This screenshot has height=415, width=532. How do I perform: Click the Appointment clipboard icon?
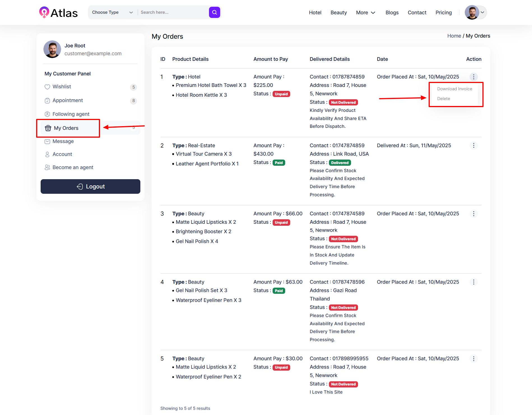coord(47,101)
